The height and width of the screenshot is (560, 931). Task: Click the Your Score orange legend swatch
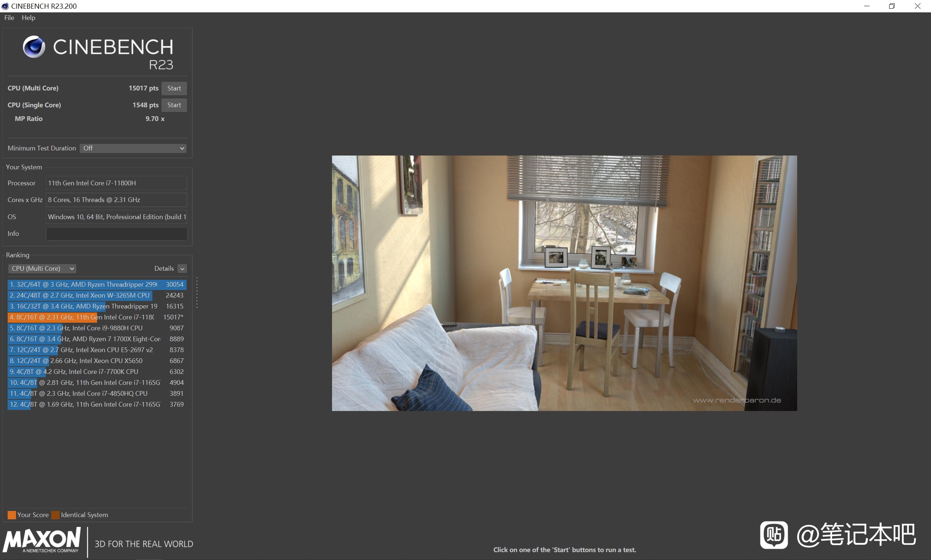click(12, 515)
